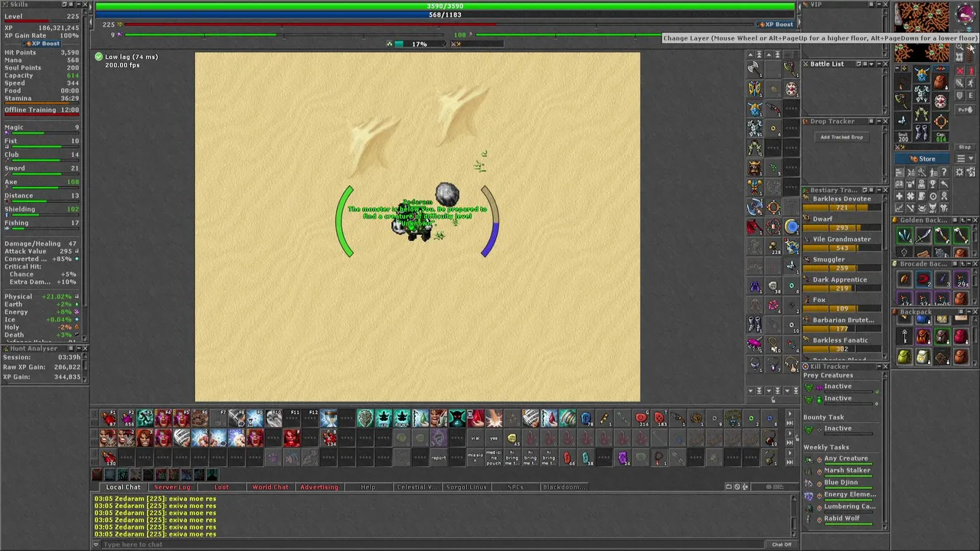Open the Advertising chat tab

pyautogui.click(x=319, y=487)
